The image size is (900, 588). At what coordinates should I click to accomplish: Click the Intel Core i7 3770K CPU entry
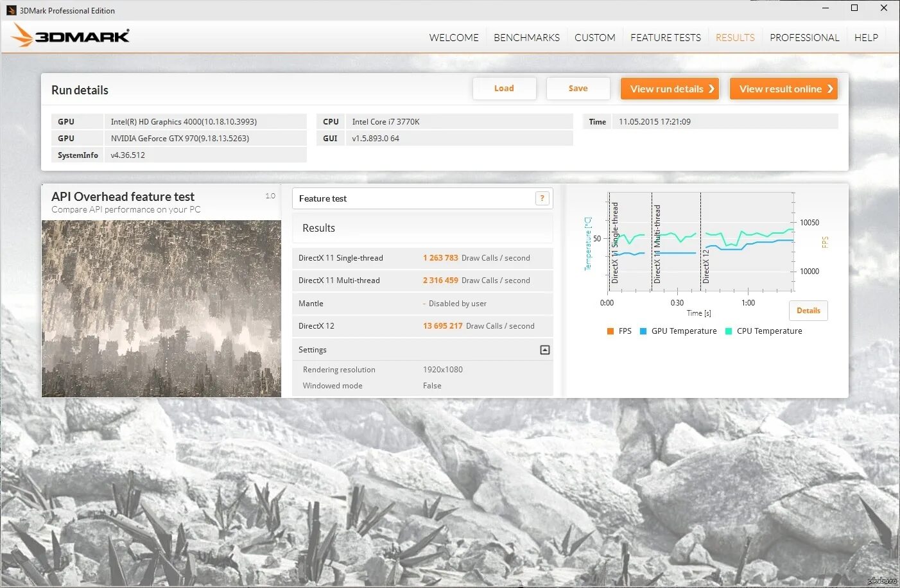[386, 122]
